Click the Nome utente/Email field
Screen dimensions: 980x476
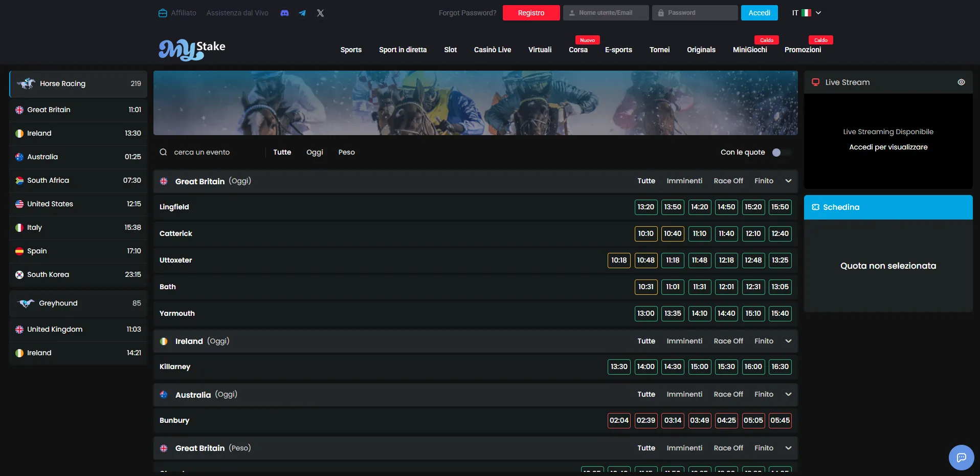606,13
